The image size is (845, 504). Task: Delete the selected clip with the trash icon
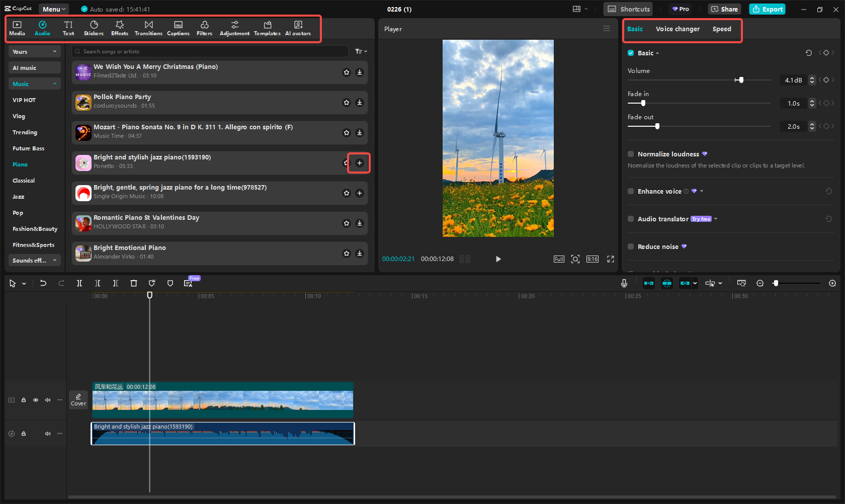coord(134,283)
